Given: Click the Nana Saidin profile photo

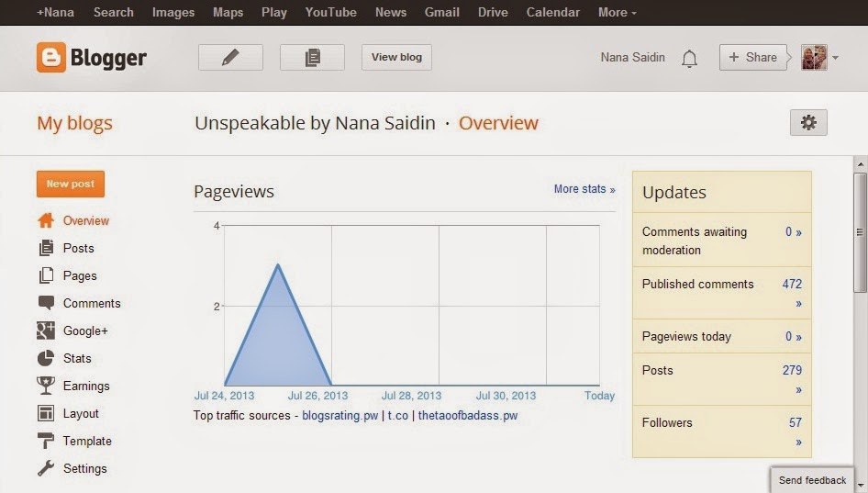Looking at the screenshot, I should point(814,57).
